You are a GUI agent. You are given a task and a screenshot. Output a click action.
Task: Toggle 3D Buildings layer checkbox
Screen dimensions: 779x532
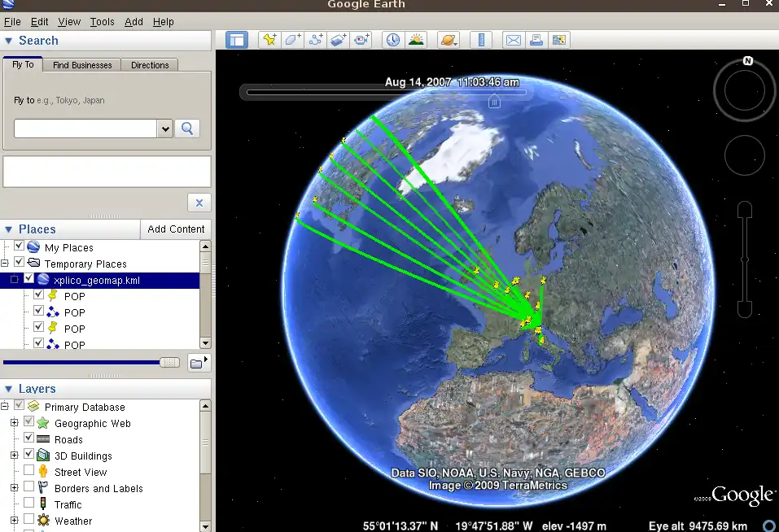click(28, 454)
